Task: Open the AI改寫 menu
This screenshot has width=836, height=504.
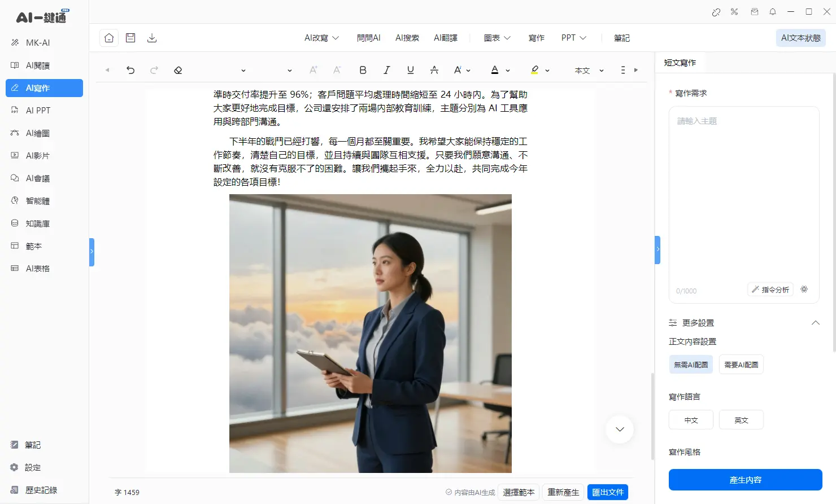Action: pyautogui.click(x=321, y=38)
